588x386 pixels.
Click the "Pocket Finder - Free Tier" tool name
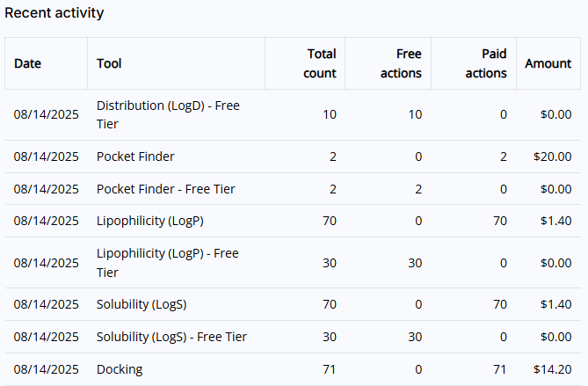tap(166, 189)
